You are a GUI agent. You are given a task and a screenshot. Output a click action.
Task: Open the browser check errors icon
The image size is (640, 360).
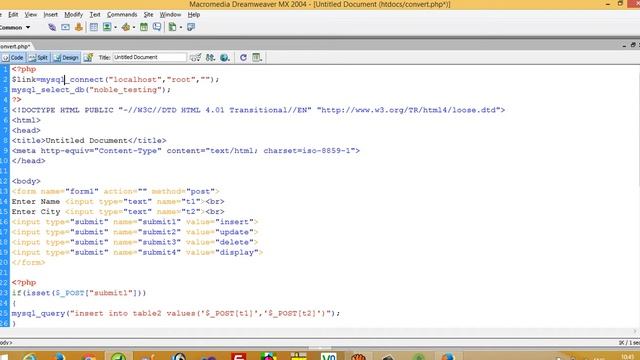(196, 58)
